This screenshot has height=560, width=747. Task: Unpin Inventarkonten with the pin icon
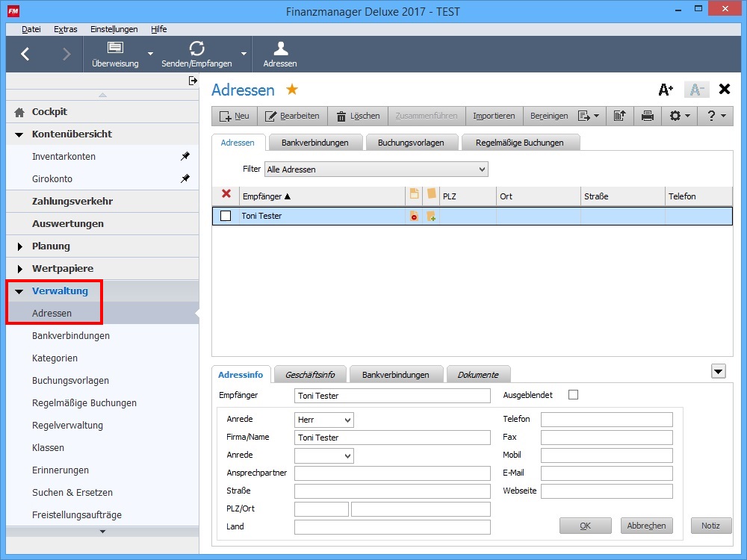pos(185,156)
